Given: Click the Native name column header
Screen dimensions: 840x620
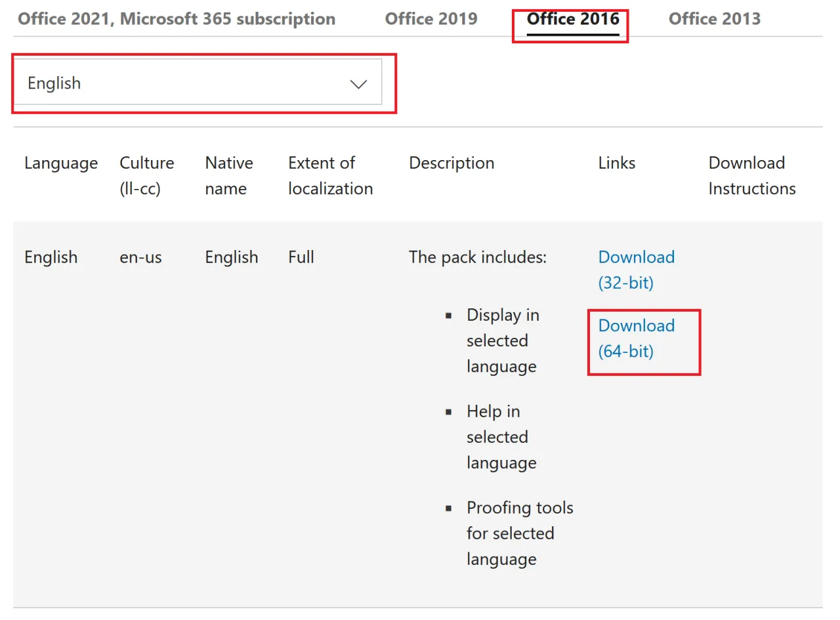Looking at the screenshot, I should pos(229,176).
